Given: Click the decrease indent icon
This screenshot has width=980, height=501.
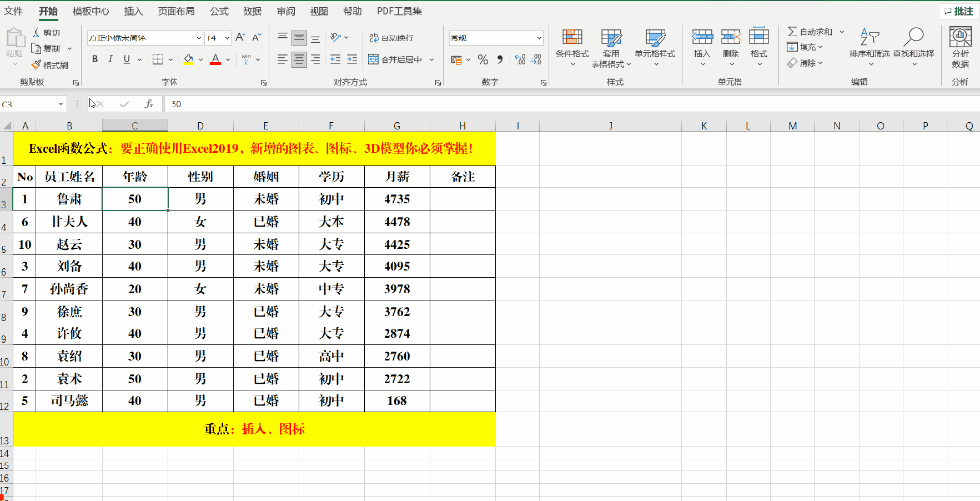Looking at the screenshot, I should pos(335,59).
